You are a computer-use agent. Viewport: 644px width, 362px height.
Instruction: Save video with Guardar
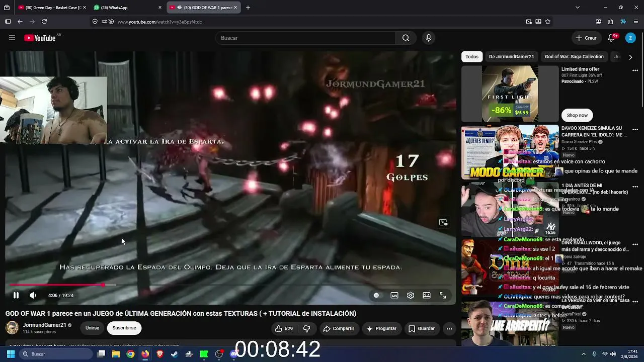(x=421, y=328)
